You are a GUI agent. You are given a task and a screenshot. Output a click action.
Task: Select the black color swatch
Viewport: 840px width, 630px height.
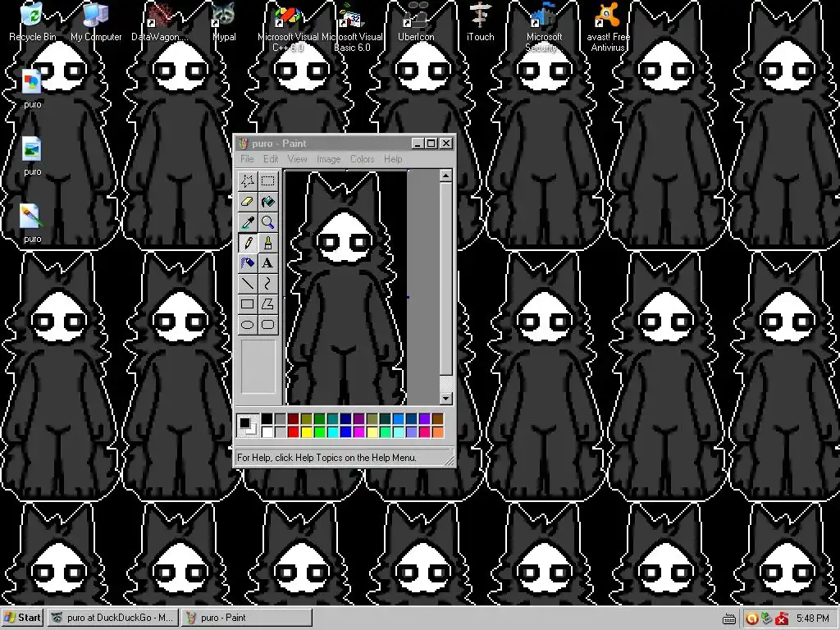[267, 419]
